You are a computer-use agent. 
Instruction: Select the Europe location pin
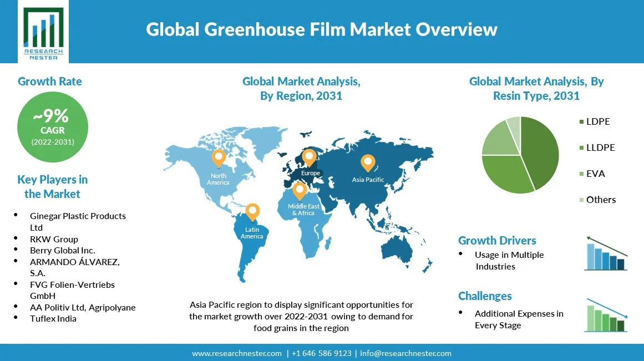tap(309, 157)
